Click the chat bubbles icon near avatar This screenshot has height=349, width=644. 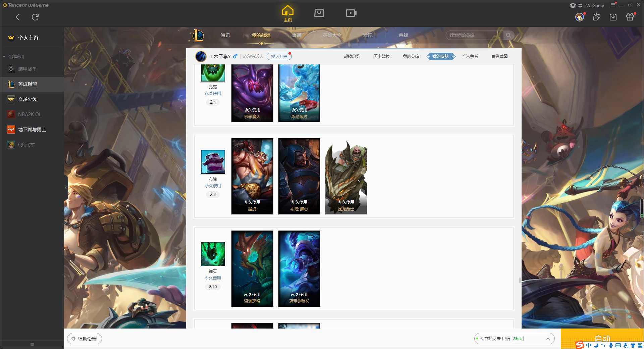point(596,17)
